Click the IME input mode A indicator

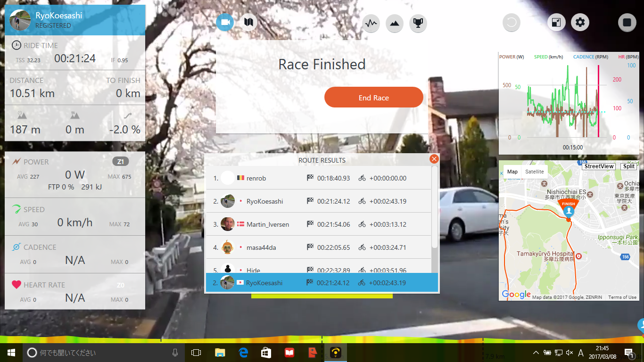pyautogui.click(x=581, y=353)
